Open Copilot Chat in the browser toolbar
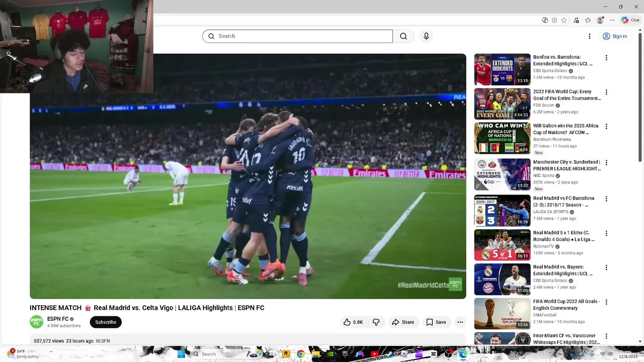 pos(630,20)
